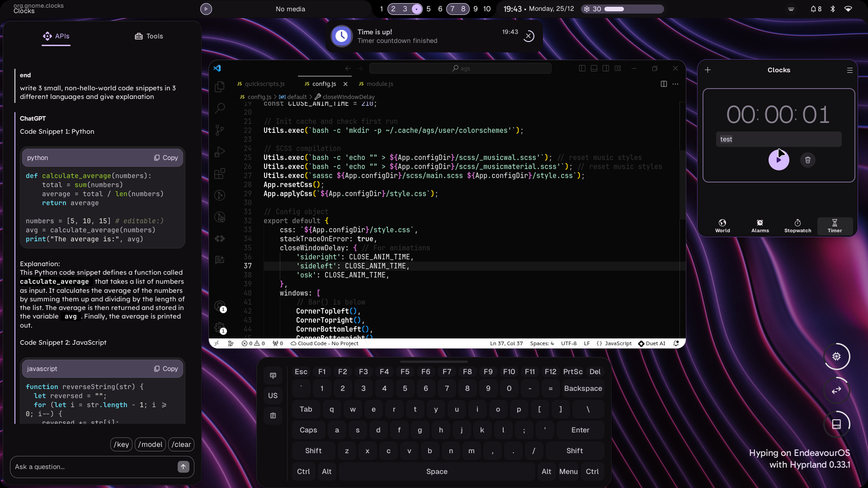Open Source Control in activity bar
This screenshot has width=868, height=488.
coord(220,130)
